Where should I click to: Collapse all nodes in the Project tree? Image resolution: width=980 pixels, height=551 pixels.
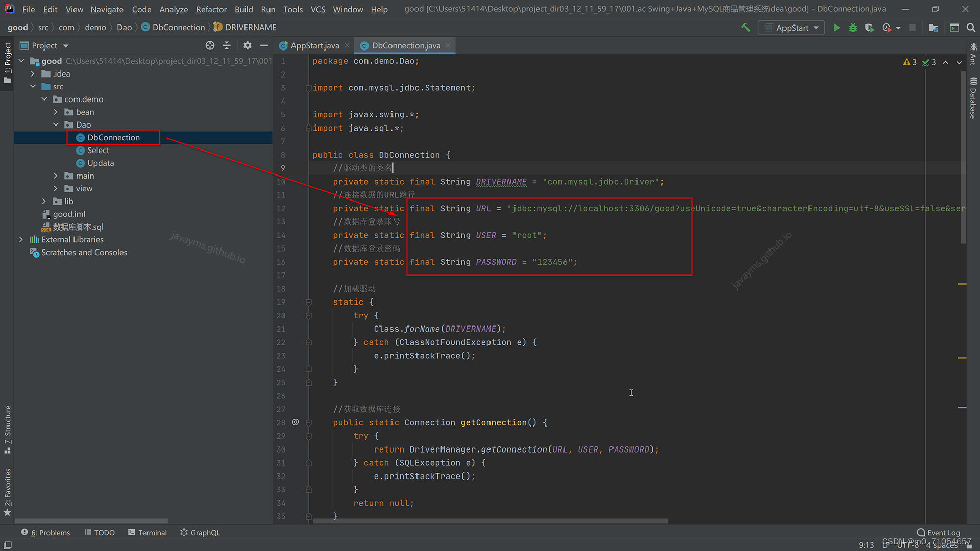point(227,45)
